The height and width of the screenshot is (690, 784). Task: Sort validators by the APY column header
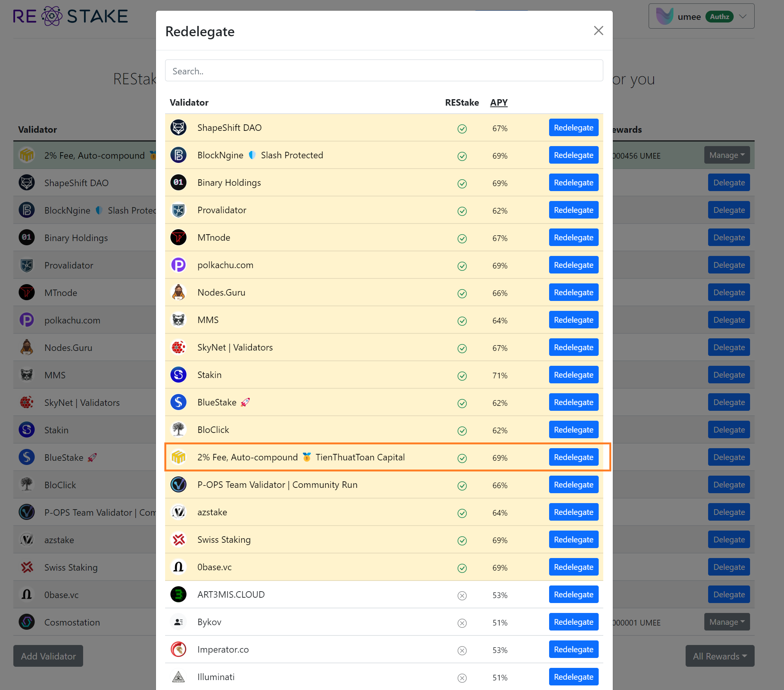coord(499,103)
